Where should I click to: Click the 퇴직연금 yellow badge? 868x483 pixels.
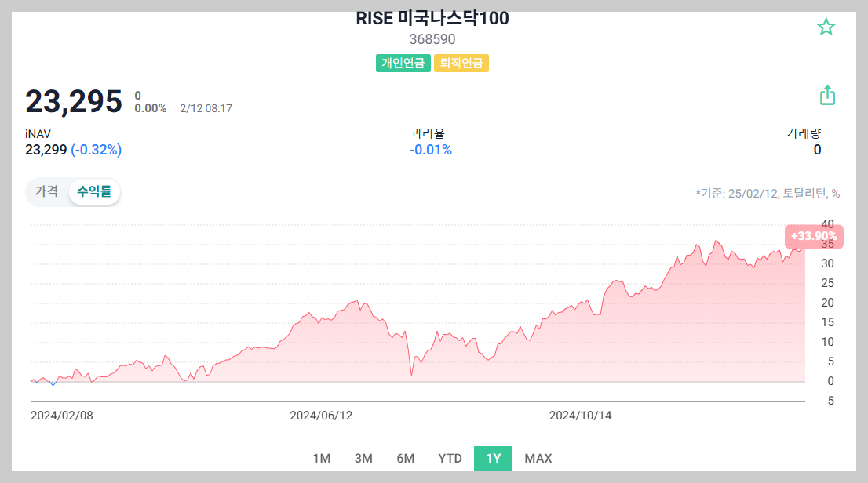coord(461,63)
